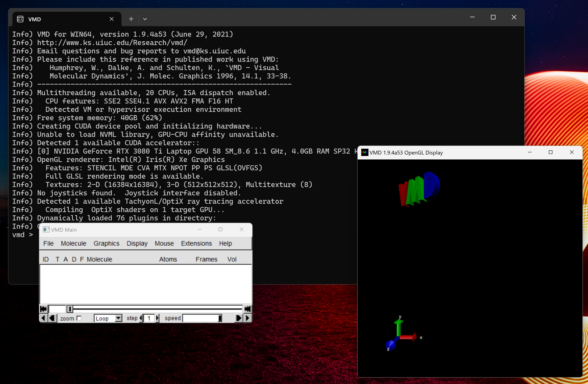
Task: Click the animation speed slider
Action: click(202, 318)
